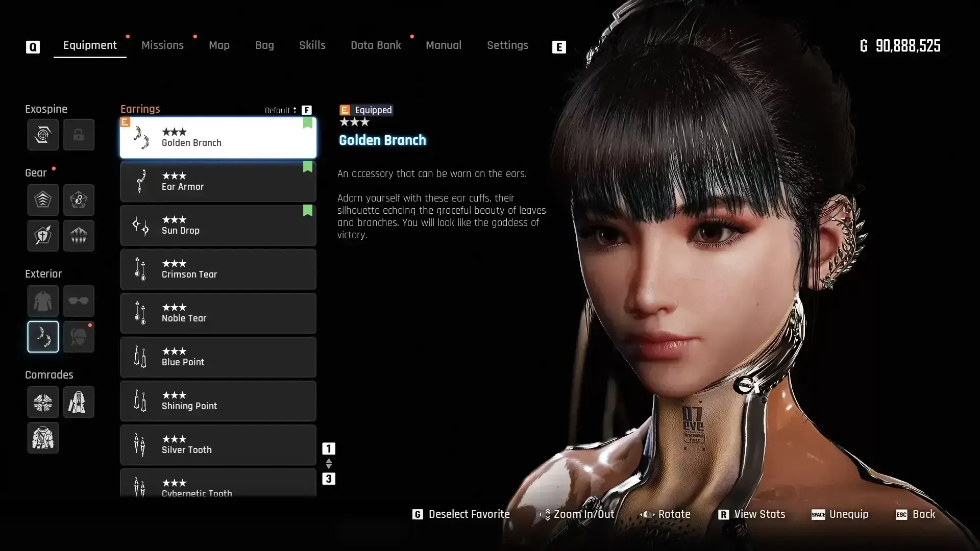Click the page 1 scroll indicator
The height and width of the screenshot is (551, 980).
coord(329,449)
